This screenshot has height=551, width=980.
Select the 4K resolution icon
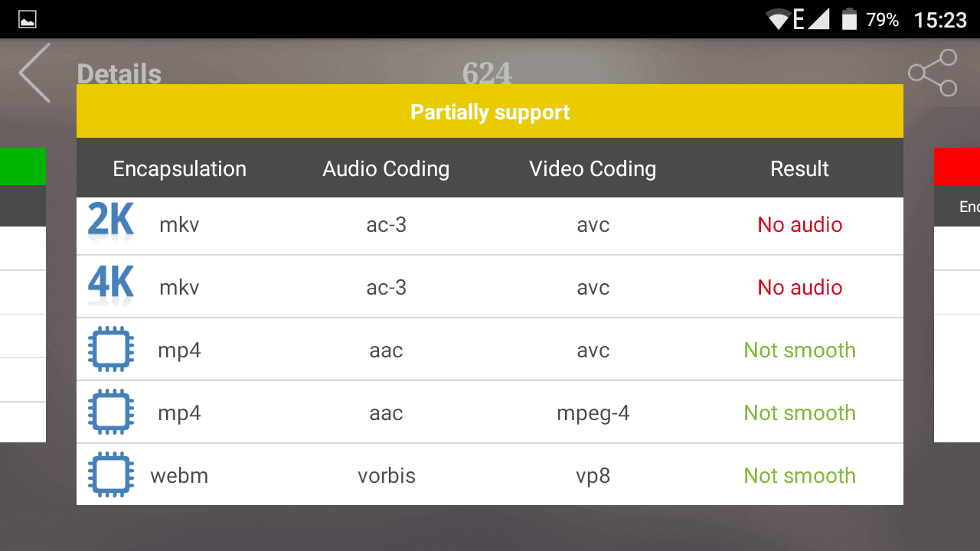coord(111,286)
